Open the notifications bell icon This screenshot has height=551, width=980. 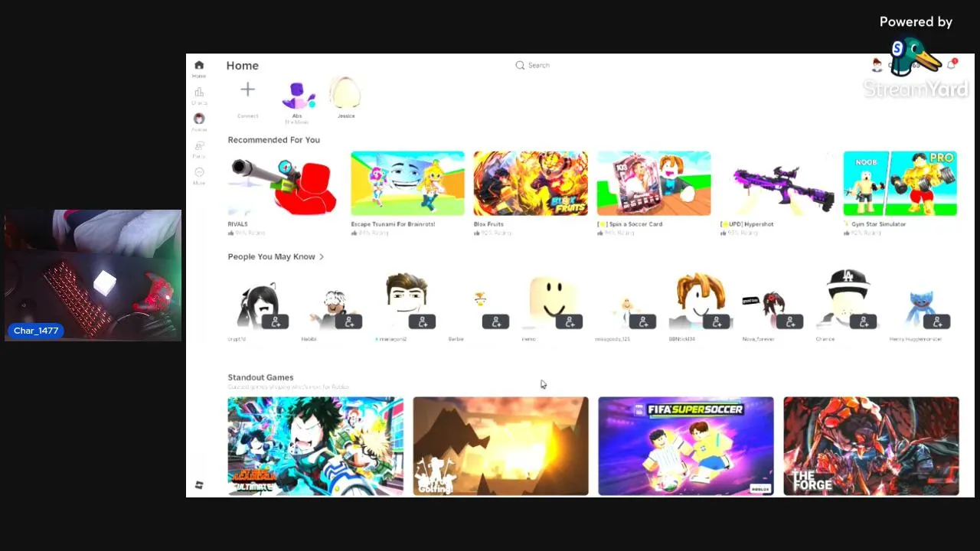click(x=952, y=64)
